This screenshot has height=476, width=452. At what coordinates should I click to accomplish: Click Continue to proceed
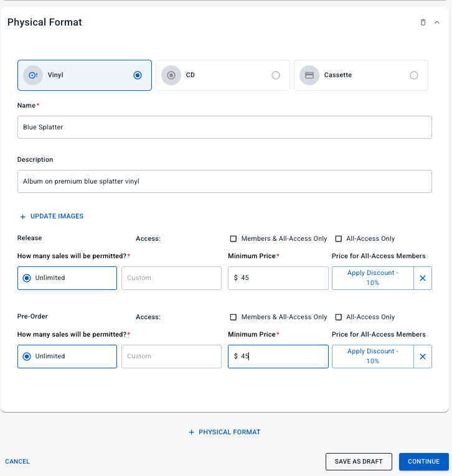(x=423, y=461)
